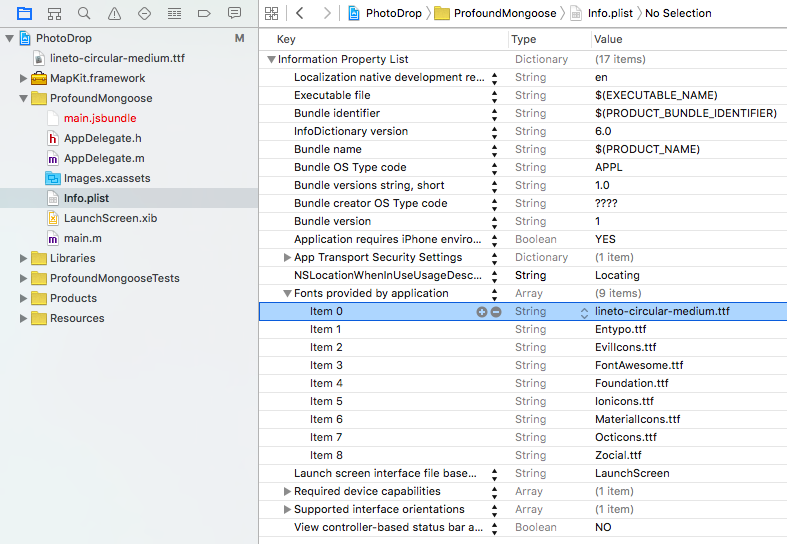Open the Test navigator diamond icon
The height and width of the screenshot is (544, 787).
pyautogui.click(x=145, y=14)
